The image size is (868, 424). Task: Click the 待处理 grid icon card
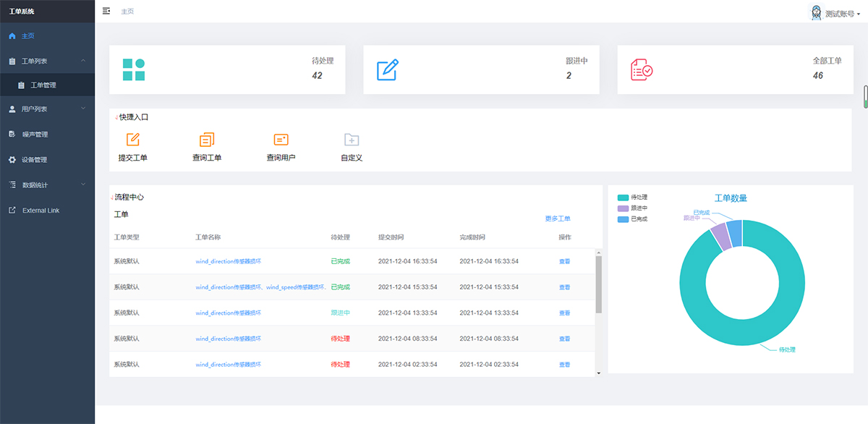tap(134, 69)
